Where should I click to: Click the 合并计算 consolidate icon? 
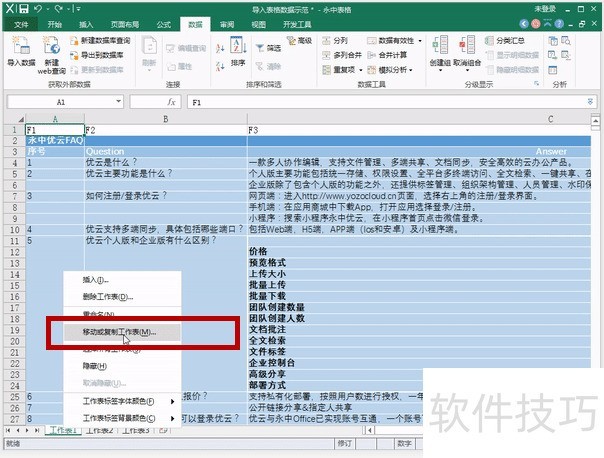(381, 55)
